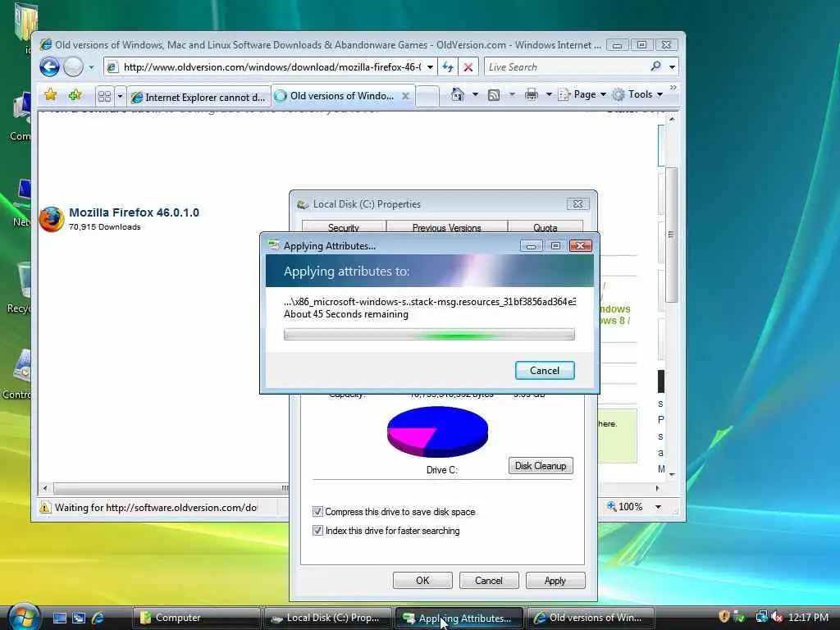Open Quick Tabs grid icon

[x=104, y=97]
